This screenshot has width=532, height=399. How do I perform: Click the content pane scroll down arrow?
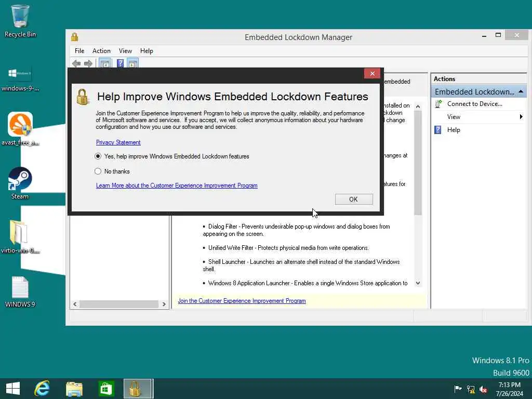tap(418, 283)
